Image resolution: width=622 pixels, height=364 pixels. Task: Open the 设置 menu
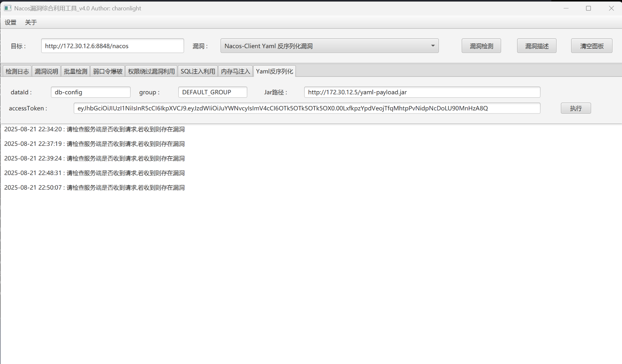[10, 22]
